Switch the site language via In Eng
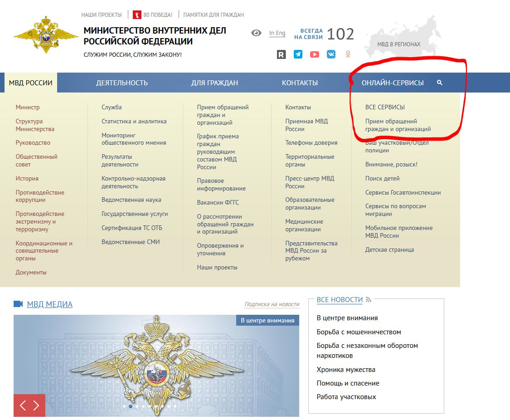Viewport: 510px width, 420px height. [x=277, y=33]
